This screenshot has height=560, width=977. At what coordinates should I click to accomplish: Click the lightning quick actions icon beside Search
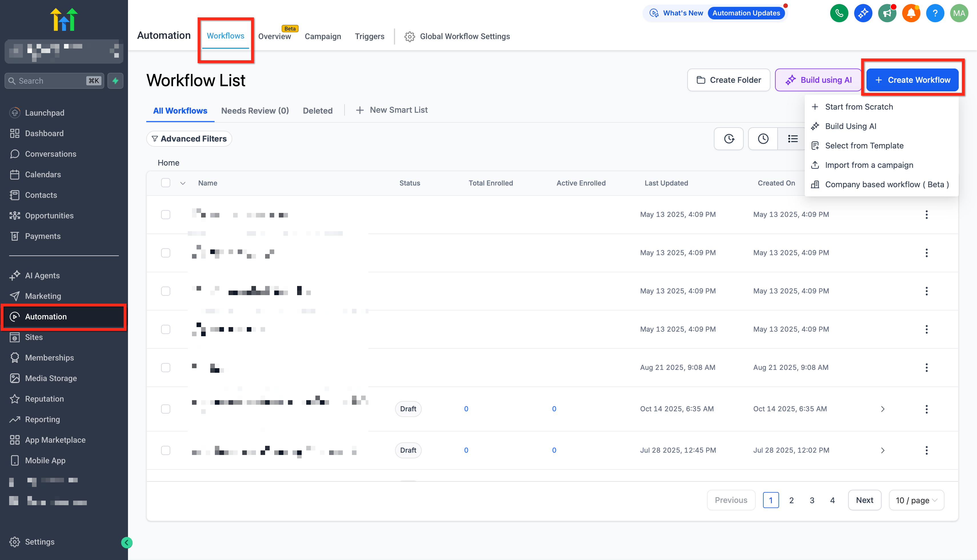115,81
